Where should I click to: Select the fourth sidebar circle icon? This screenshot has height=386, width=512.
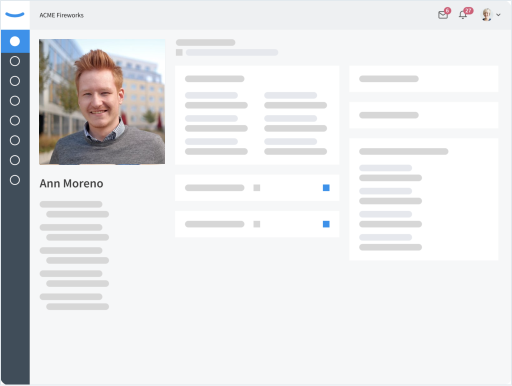[x=15, y=101]
